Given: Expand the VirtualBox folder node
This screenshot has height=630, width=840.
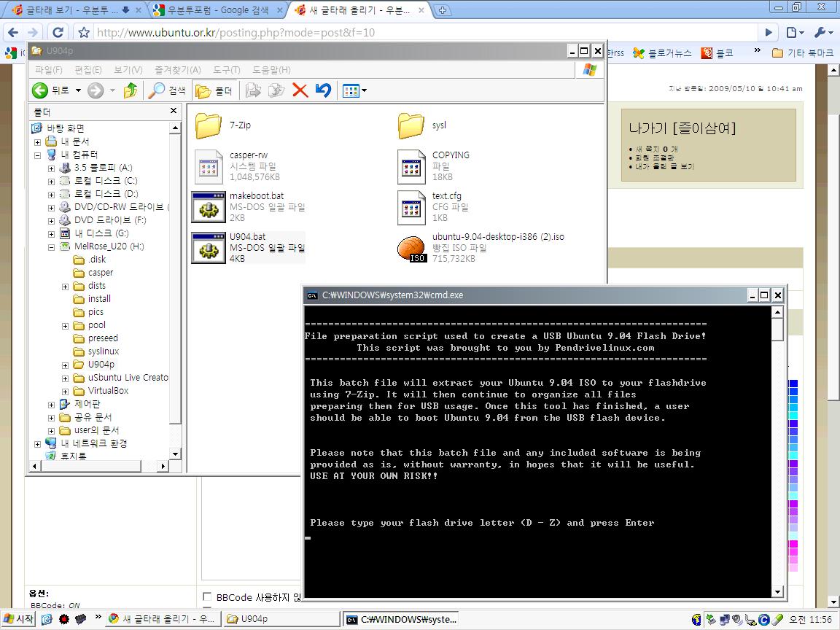Looking at the screenshot, I should tap(66, 392).
